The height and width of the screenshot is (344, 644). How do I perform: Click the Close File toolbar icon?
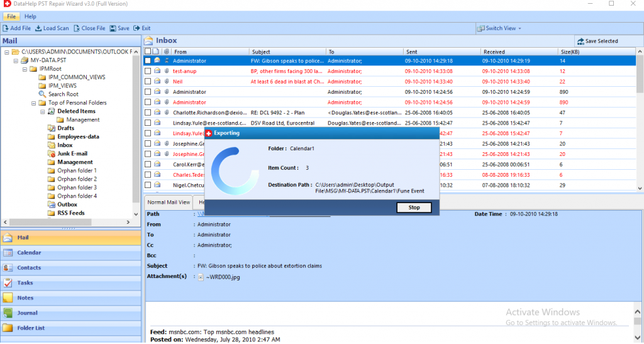(x=77, y=28)
